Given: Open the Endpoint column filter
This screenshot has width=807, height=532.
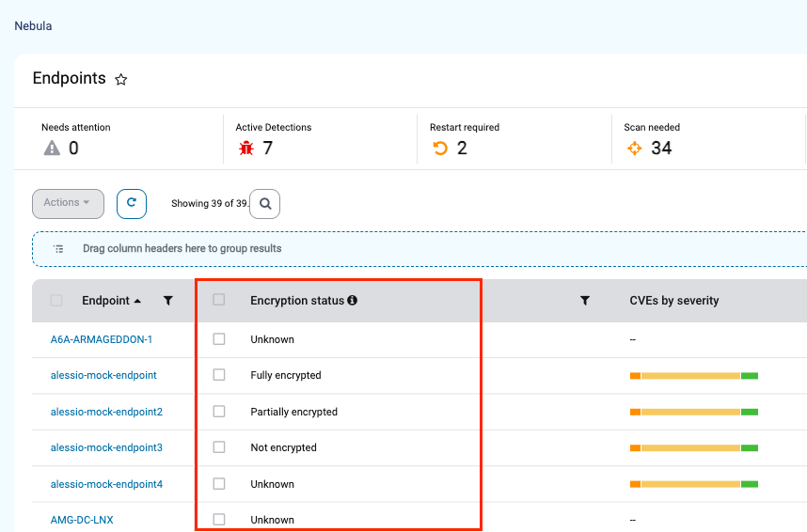Looking at the screenshot, I should (x=167, y=301).
